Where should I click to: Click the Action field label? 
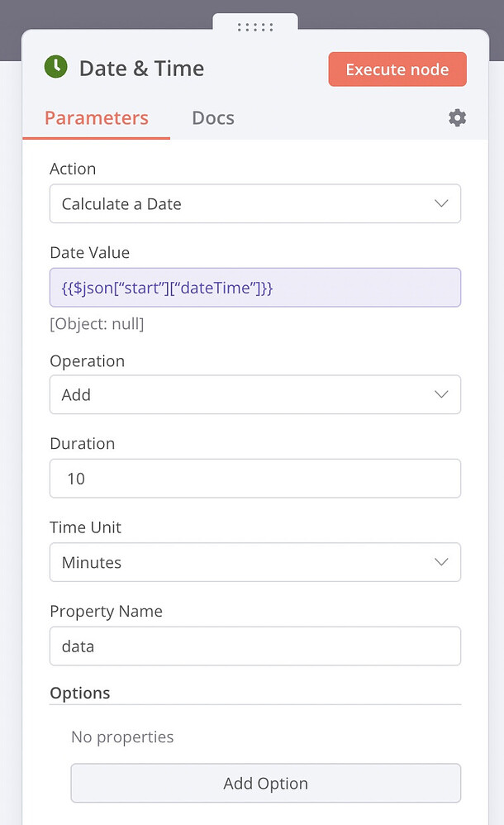click(x=73, y=169)
